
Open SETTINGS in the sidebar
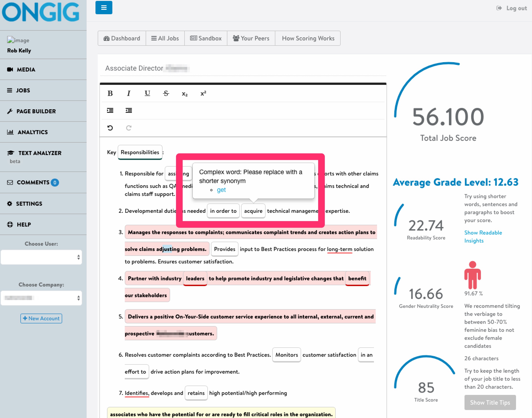point(43,204)
